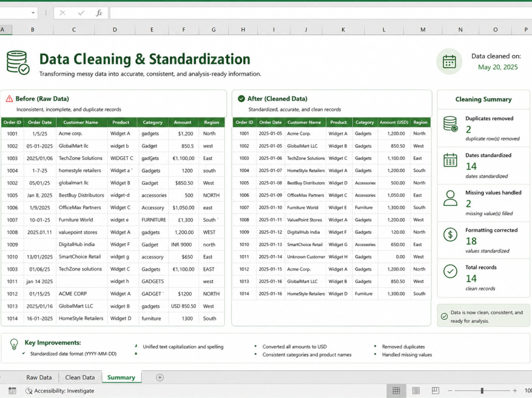Click the database checkmark logo icon

tap(18, 62)
